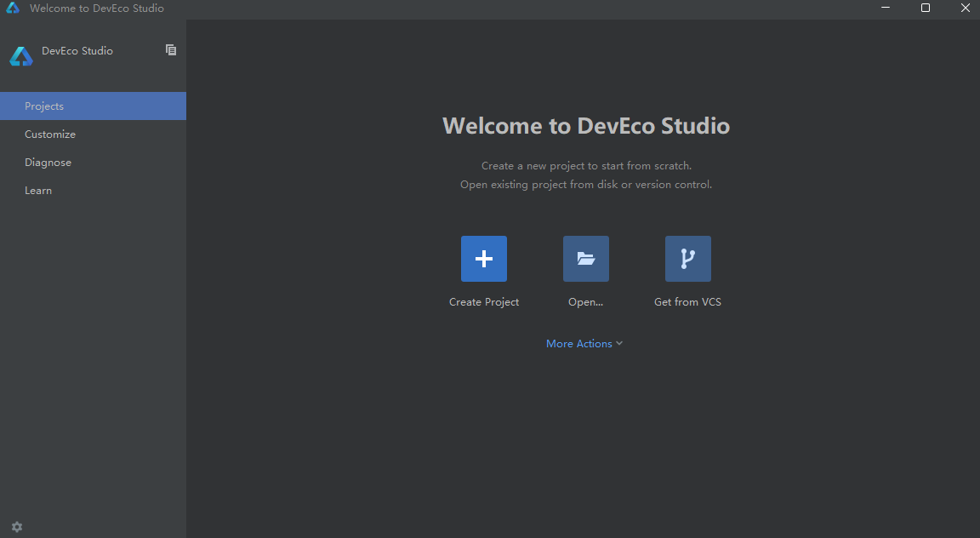Click the Welcome to DevEco Studio heading
The width and height of the screenshot is (980, 538).
click(585, 125)
